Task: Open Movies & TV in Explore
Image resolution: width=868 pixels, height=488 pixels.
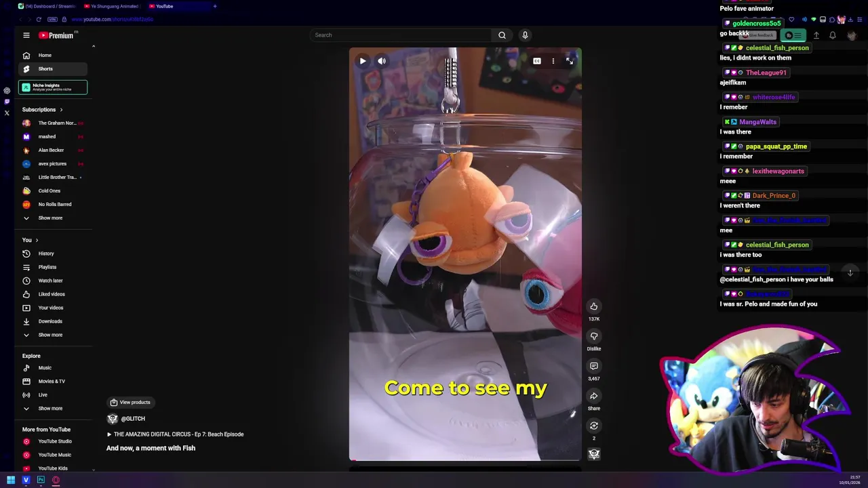Action: tap(53, 381)
